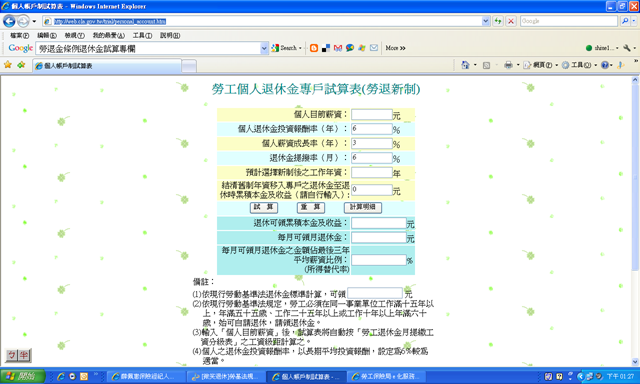640x384 pixels.
Task: Open the 工具(T) menu in the menu bar
Action: coord(142,36)
